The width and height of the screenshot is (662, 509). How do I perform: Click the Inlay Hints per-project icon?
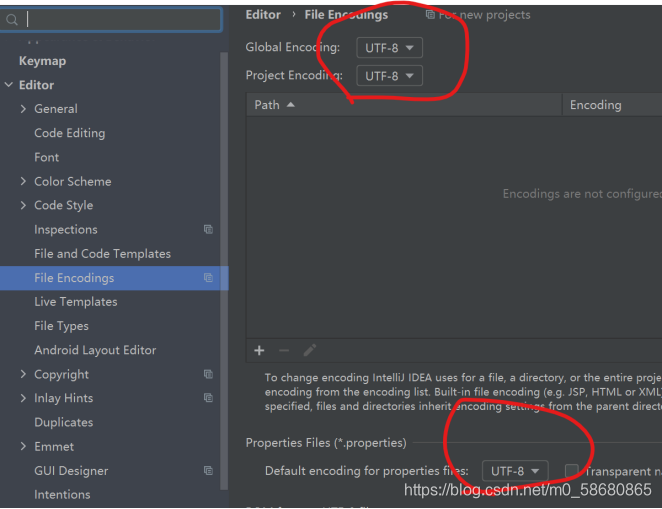(208, 398)
